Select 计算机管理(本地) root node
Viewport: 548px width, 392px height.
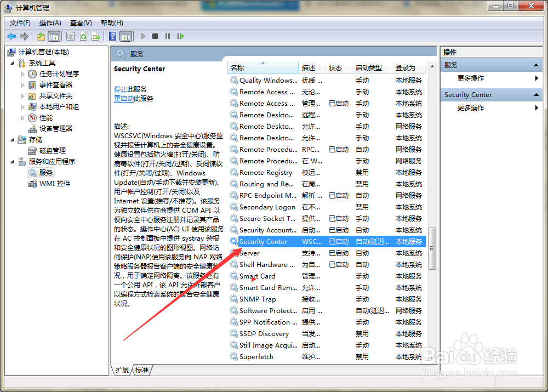pyautogui.click(x=43, y=52)
